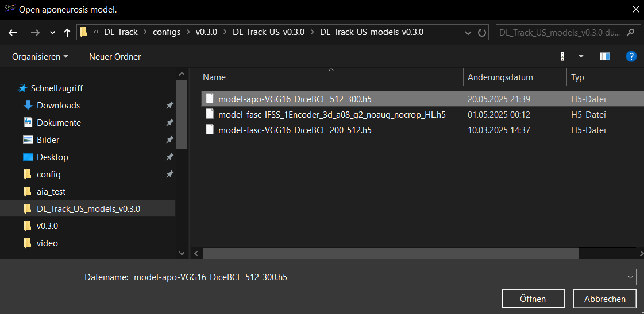Image resolution: width=644 pixels, height=314 pixels.
Task: Open recent locations dropdown arrow
Action: (x=52, y=33)
